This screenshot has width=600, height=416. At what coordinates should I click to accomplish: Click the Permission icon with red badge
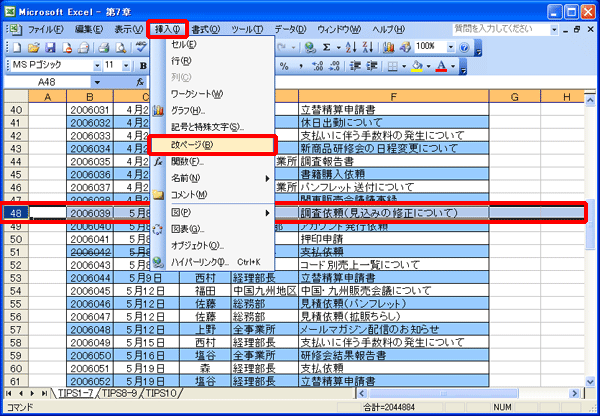(x=67, y=47)
